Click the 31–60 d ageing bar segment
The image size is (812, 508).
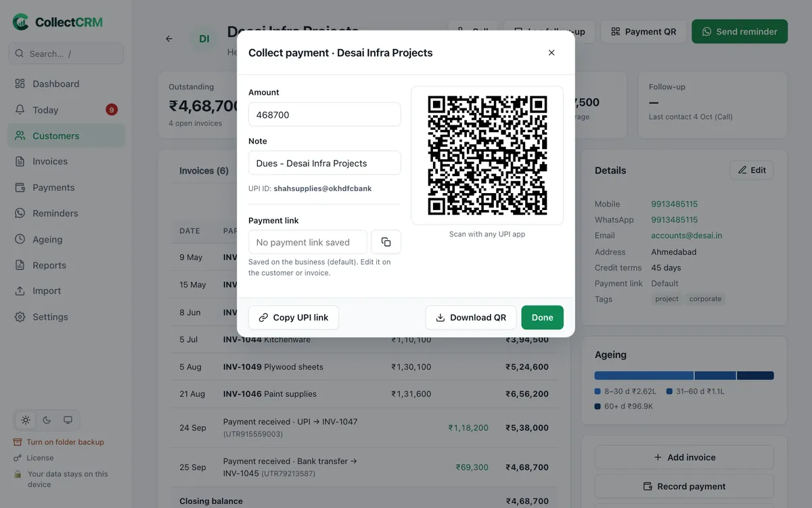(x=715, y=375)
